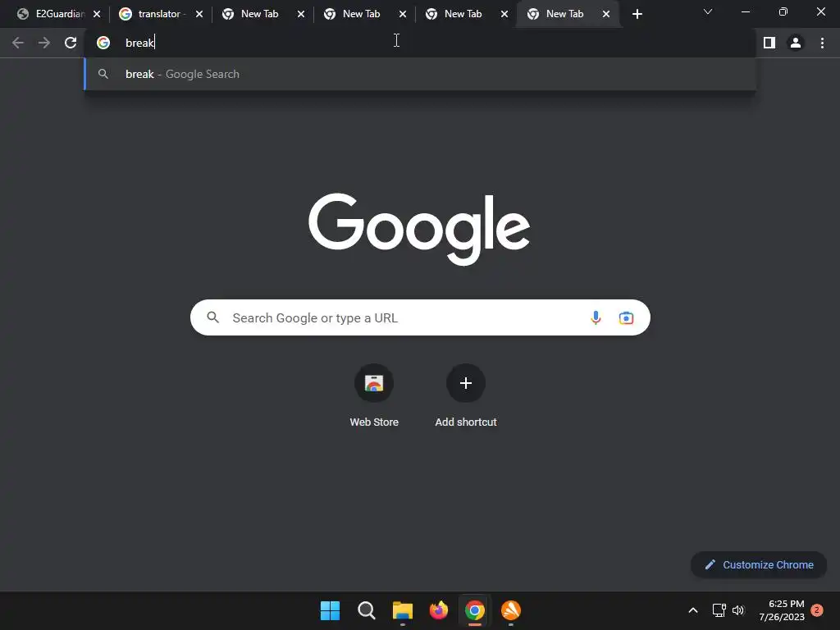This screenshot has width=840, height=630.
Task: Open Customize Chrome panel
Action: point(759,564)
